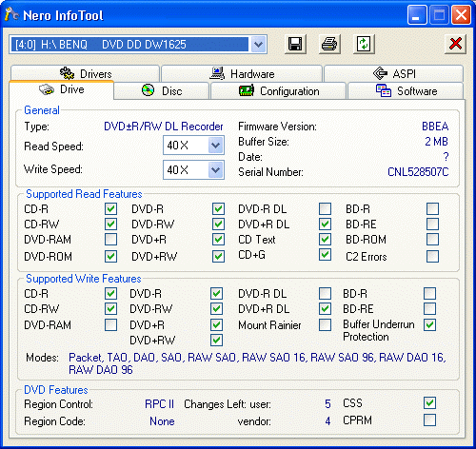Toggle the CSS checkbox
Image resolution: width=476 pixels, height=449 pixels.
pyautogui.click(x=429, y=403)
